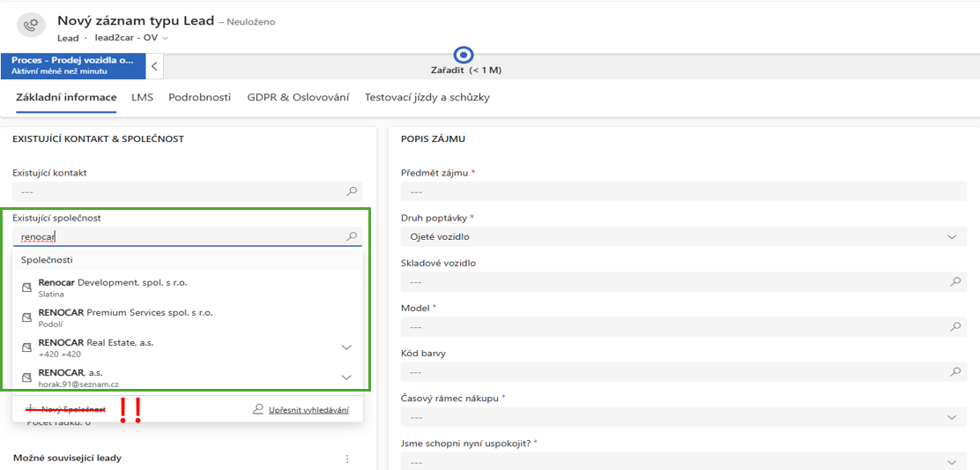Switch to Testovací jízdy a schůzky tab
980x470 pixels.
click(x=427, y=98)
